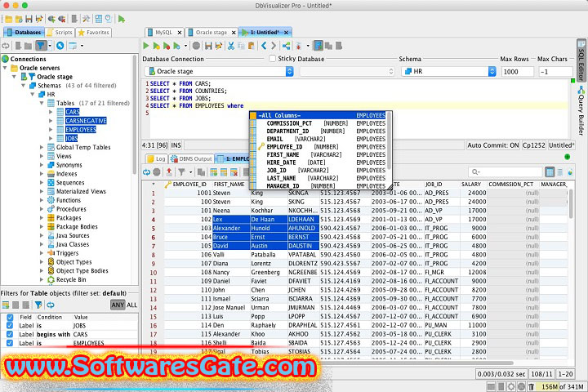Click the wrench tool properties icon in the main toolbar
588x392 pixels.
[87, 19]
